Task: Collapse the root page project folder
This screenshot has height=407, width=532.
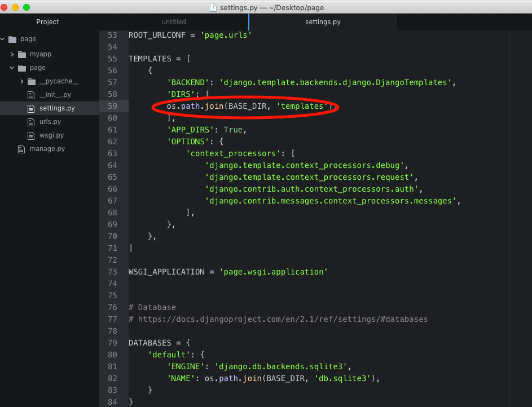Action: [3, 39]
